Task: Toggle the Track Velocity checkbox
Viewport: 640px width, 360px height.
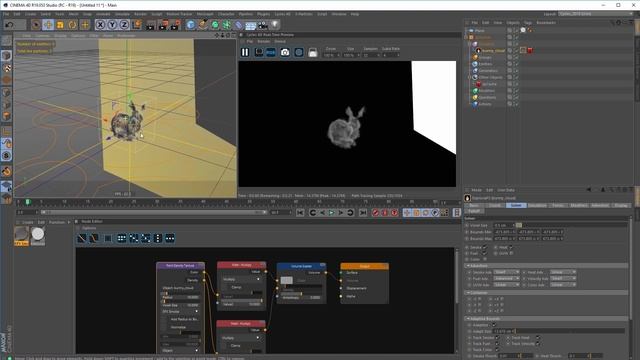Action: tap(538, 344)
